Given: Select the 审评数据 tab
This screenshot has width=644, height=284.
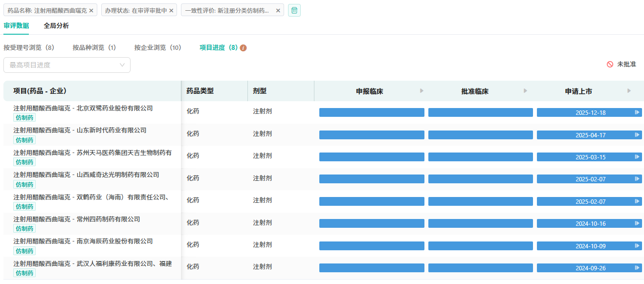Looking at the screenshot, I should [x=16, y=26].
